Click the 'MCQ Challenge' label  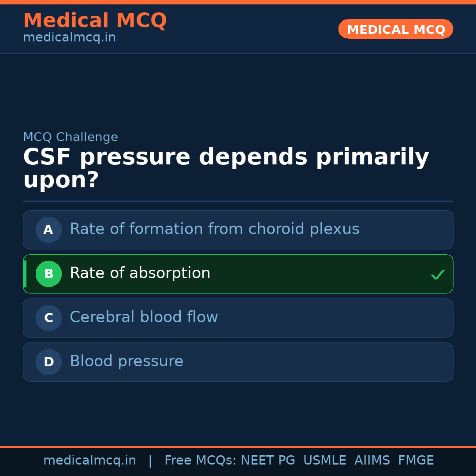pos(71,137)
